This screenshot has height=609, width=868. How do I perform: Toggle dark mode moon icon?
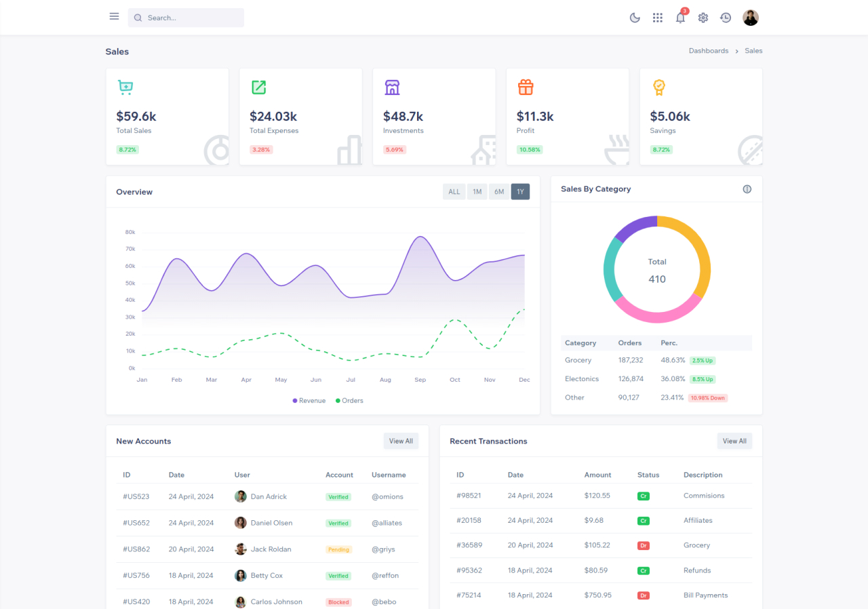[x=635, y=18]
